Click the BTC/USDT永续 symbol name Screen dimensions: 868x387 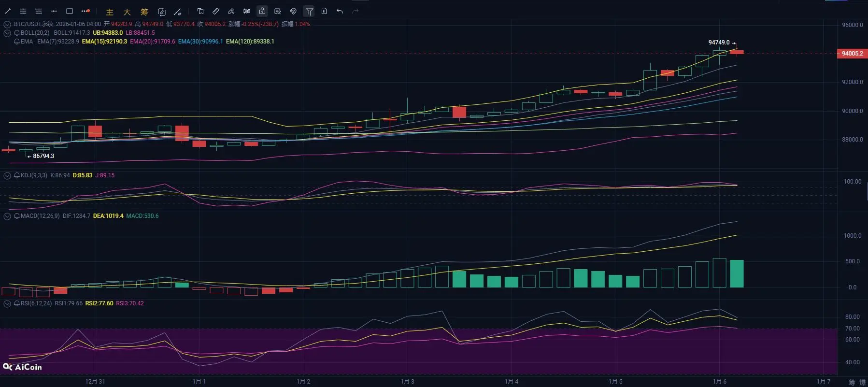[33, 24]
